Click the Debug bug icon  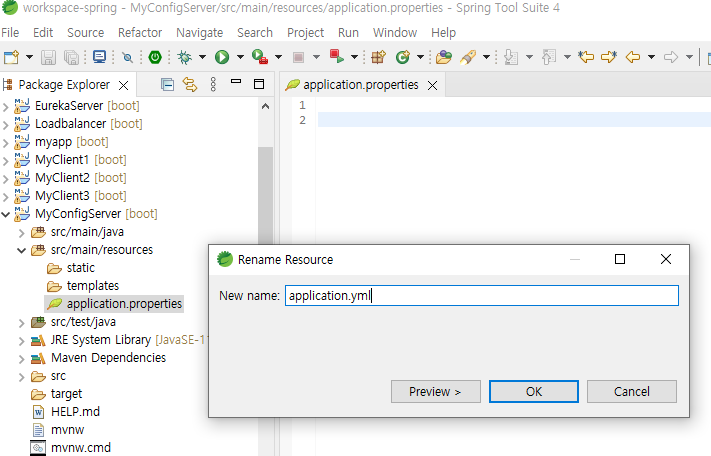(x=185, y=57)
